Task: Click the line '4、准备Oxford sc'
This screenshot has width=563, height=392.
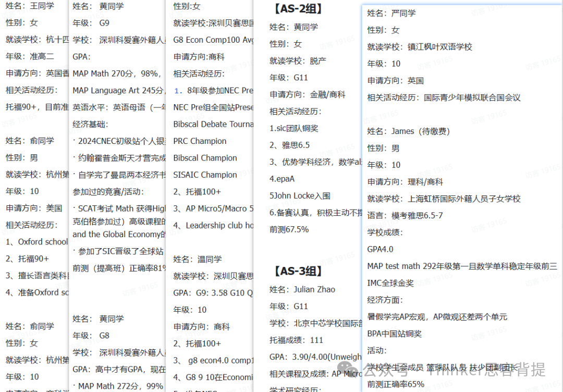Action: (37, 292)
